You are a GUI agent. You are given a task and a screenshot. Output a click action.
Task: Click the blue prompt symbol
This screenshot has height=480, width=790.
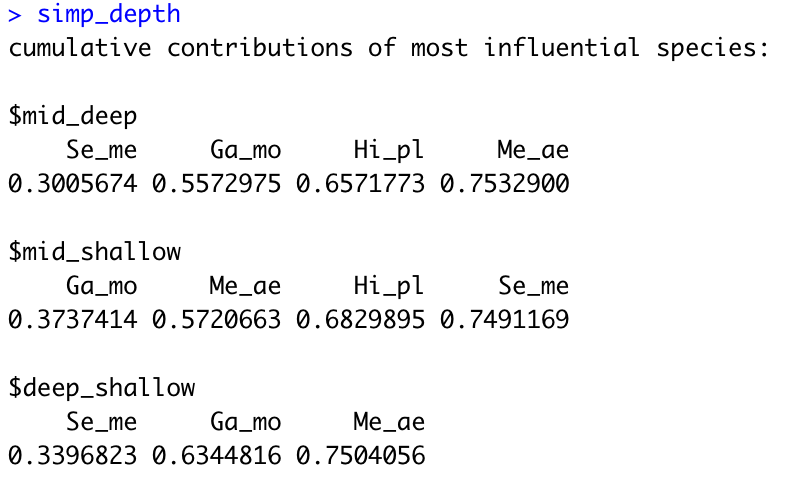15,16
